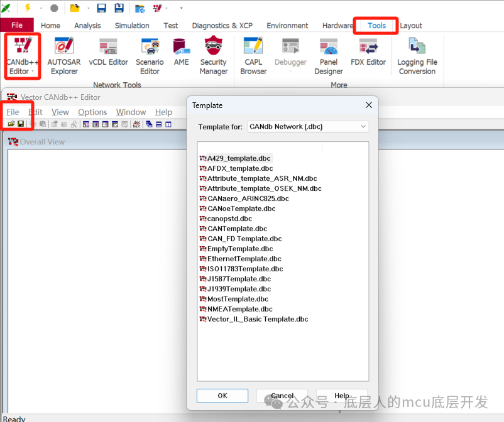This screenshot has height=422, width=504.
Task: Select the Tools ribbon tab
Action: pos(376,26)
